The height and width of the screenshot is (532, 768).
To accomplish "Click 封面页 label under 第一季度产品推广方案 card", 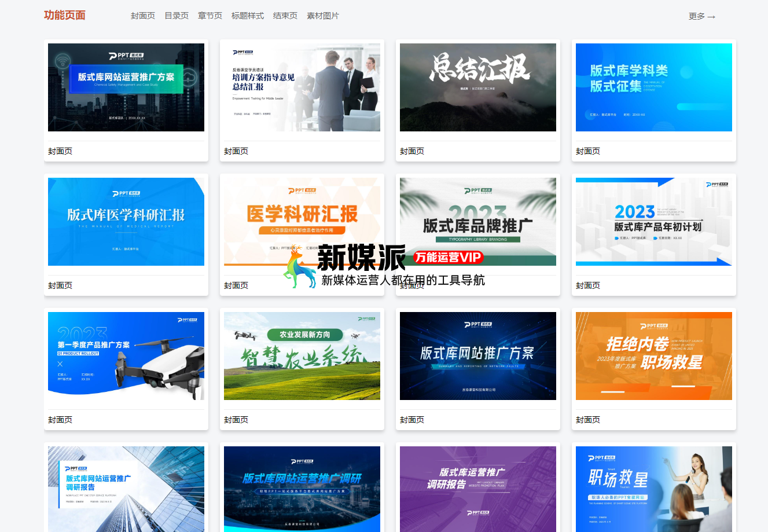I will click(60, 420).
